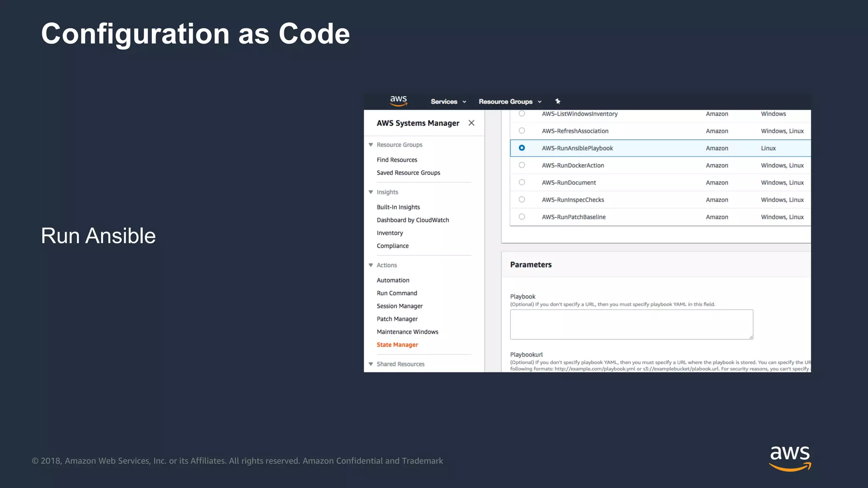Open Inventory in sidebar
Image resolution: width=868 pixels, height=488 pixels.
pyautogui.click(x=389, y=233)
